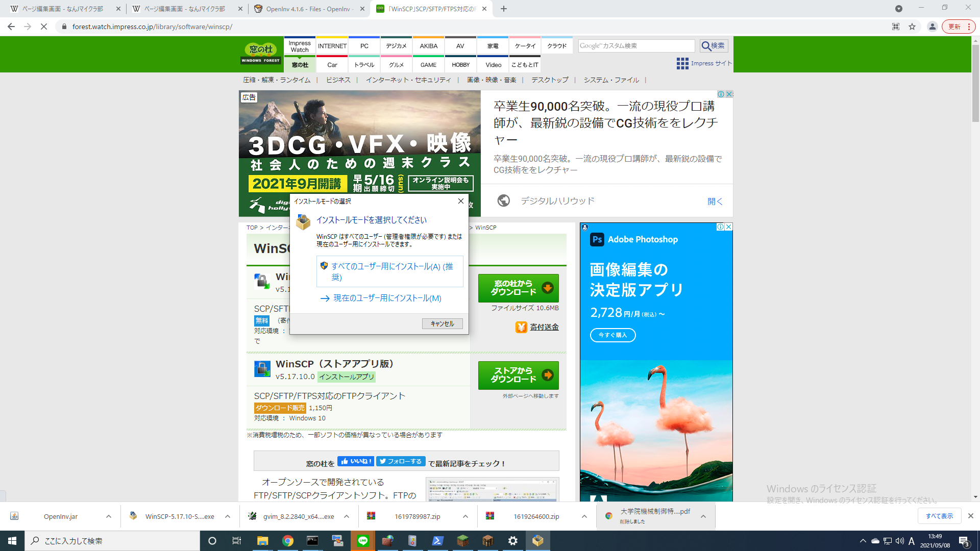Choose install for all users (recommended)
Screen dimensions: 980x551
tap(390, 271)
